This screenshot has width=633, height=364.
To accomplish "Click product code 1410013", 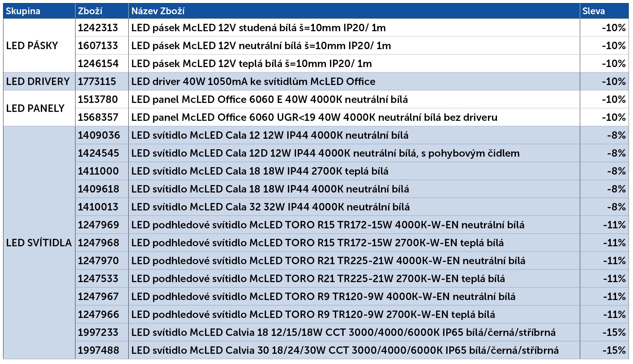I will 98,207.
